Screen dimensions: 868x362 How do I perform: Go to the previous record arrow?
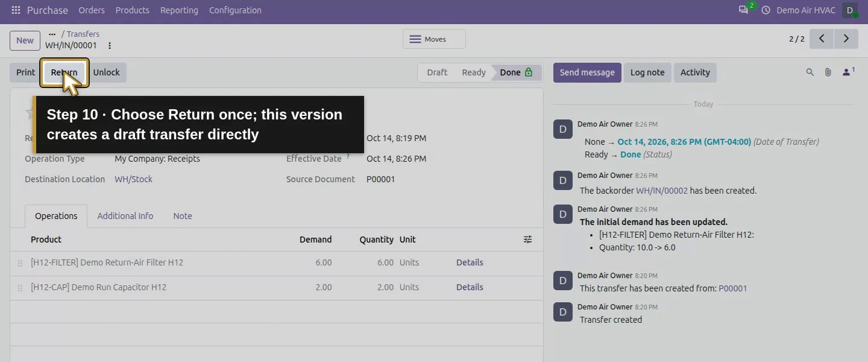coord(822,39)
